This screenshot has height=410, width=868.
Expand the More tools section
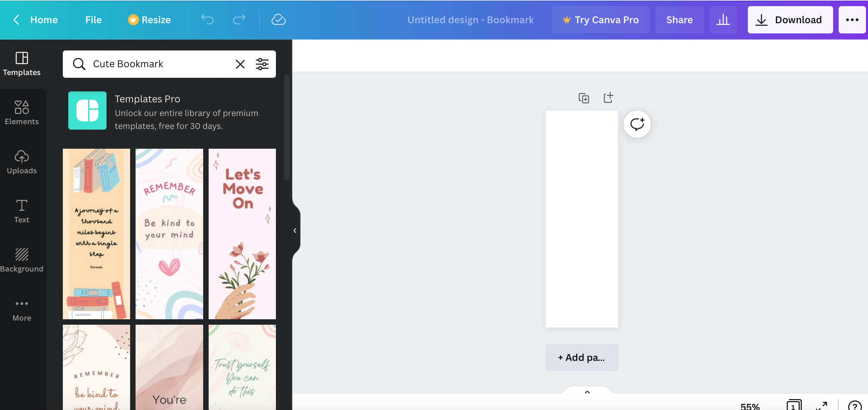click(22, 310)
